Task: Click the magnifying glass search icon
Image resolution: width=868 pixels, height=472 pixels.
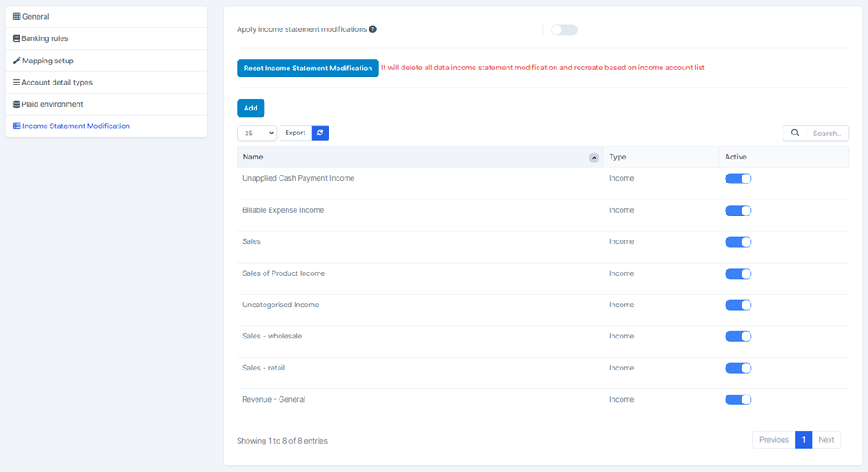Action: pos(795,133)
